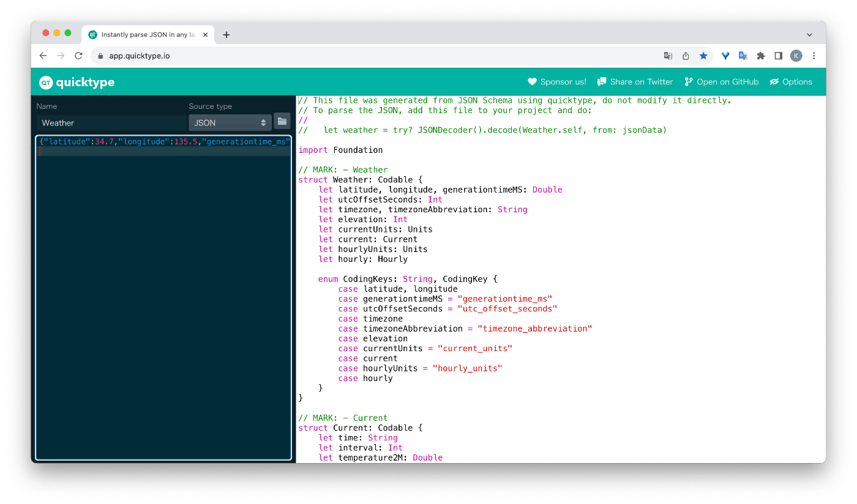Viewport: 857px width, 504px height.
Task: Show the Options panel
Action: [791, 82]
